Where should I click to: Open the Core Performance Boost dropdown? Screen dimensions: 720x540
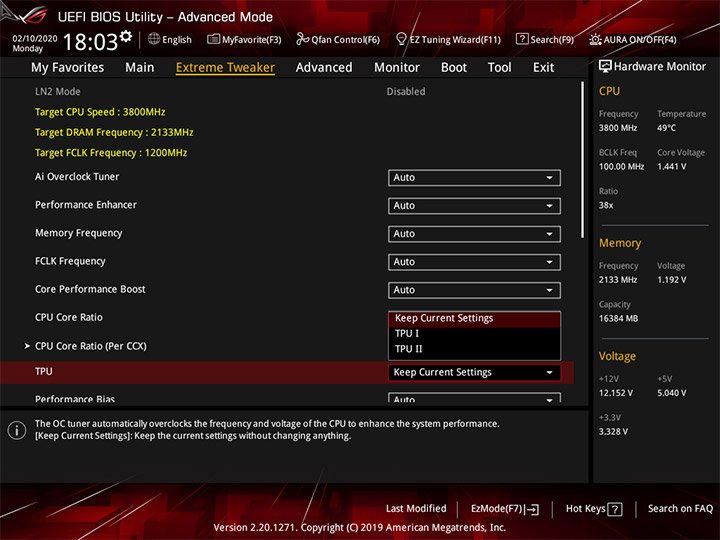(x=474, y=290)
